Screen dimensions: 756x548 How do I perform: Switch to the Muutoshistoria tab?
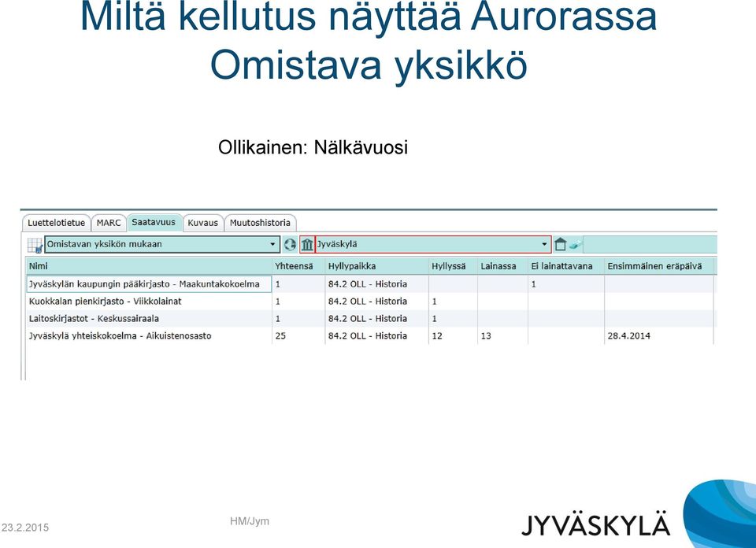(260, 223)
